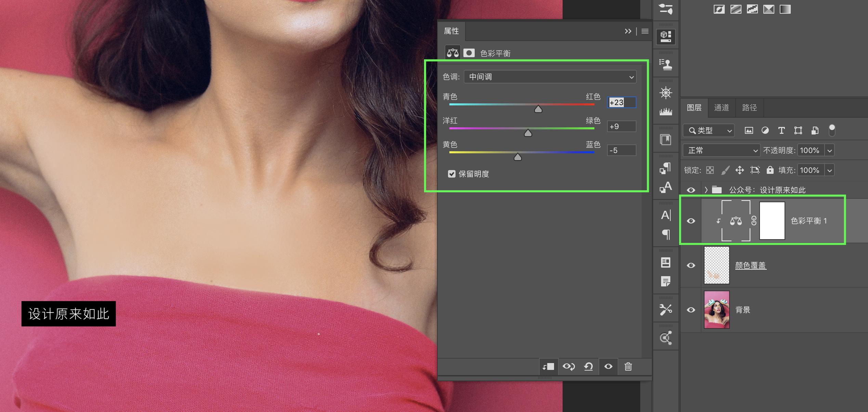The image size is (868, 412).
Task: Filter layers by adjustment layer icon
Action: 765,130
